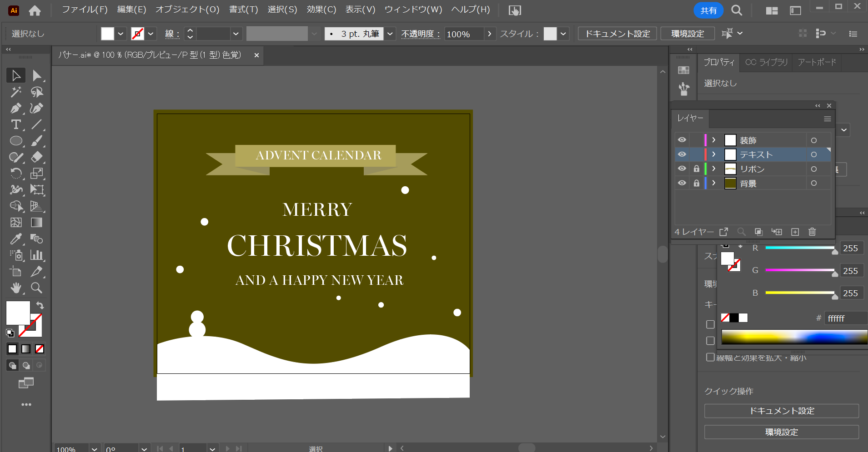
Task: Expand the テキスト layer contents
Action: click(713, 154)
